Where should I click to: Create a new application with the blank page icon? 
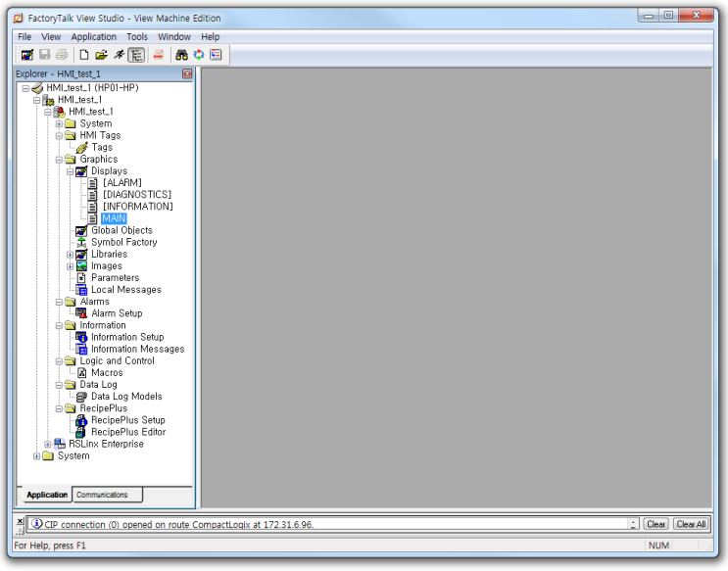(84, 55)
